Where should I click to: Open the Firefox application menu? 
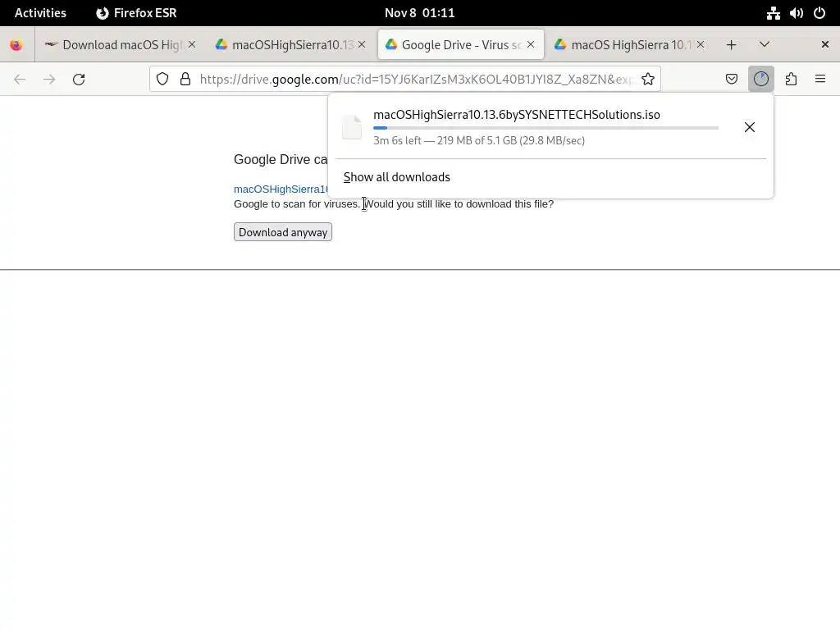pyautogui.click(x=820, y=80)
